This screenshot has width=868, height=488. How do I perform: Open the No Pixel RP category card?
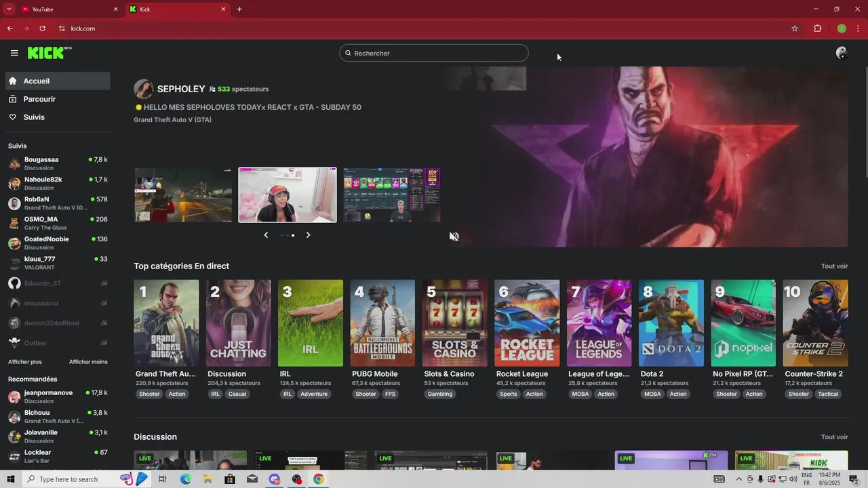(x=743, y=323)
